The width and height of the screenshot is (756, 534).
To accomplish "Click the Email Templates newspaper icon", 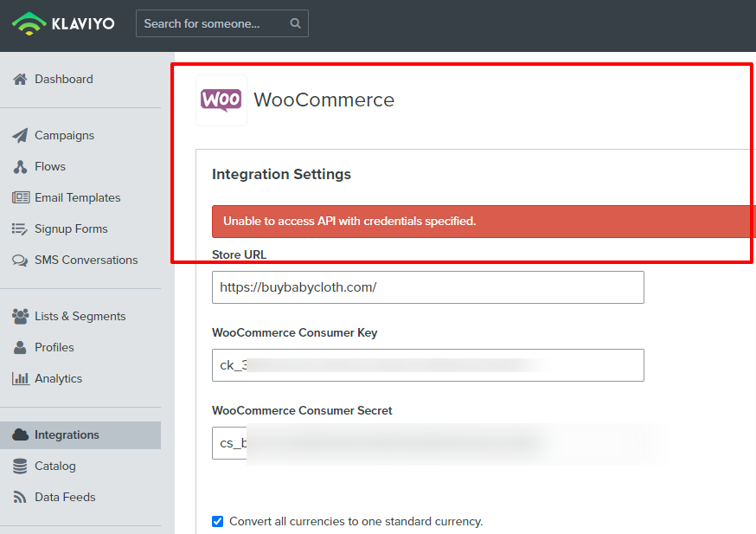I will point(20,197).
